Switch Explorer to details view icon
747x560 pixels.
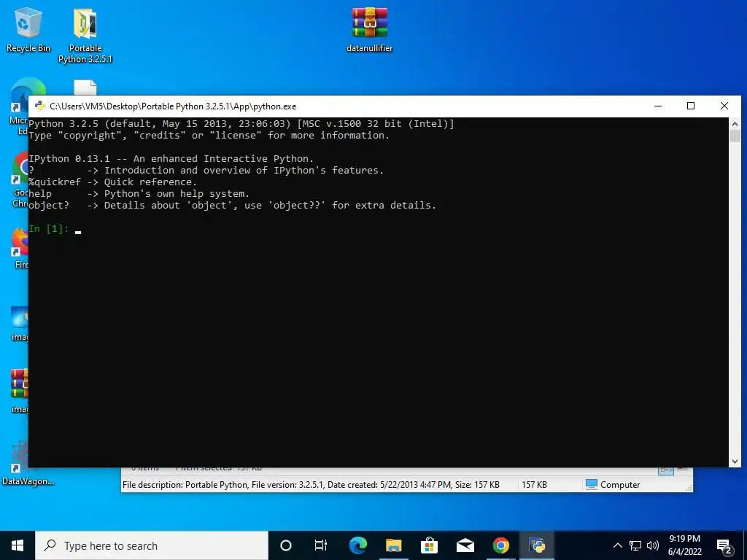tap(665, 470)
